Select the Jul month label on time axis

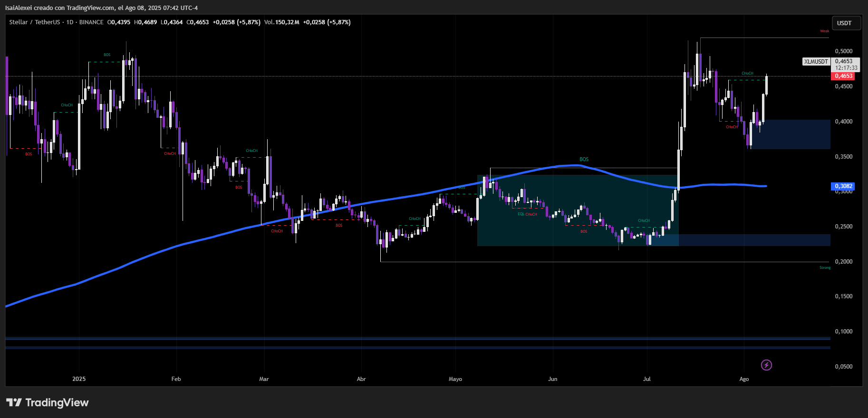pyautogui.click(x=646, y=379)
